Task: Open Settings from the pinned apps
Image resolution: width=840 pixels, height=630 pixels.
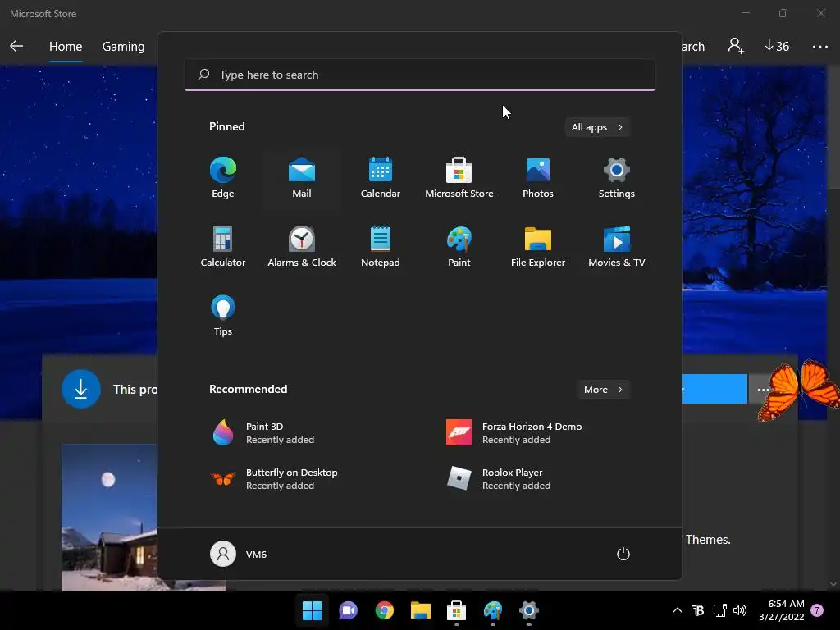Action: (x=617, y=178)
